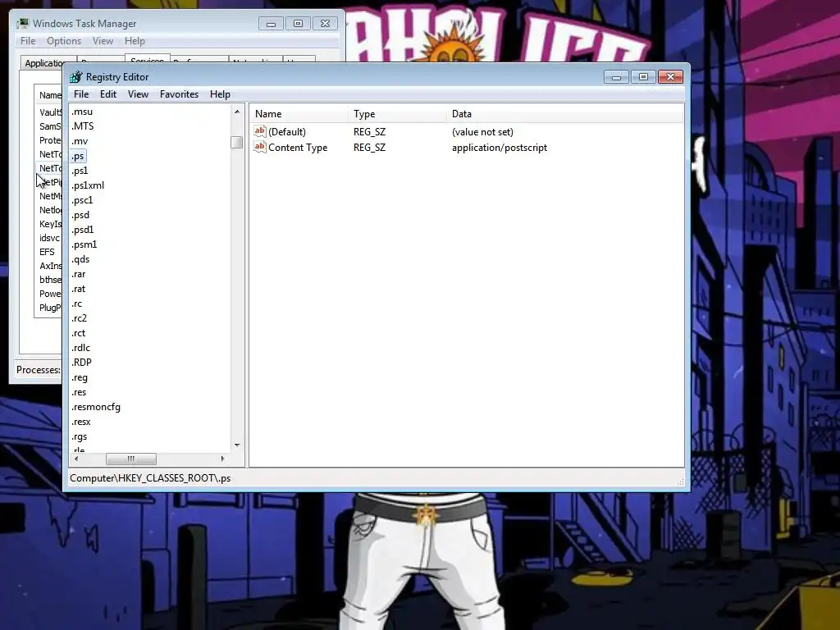Select the .rdlc registry key
Screen dimensions: 840x630
(81, 348)
